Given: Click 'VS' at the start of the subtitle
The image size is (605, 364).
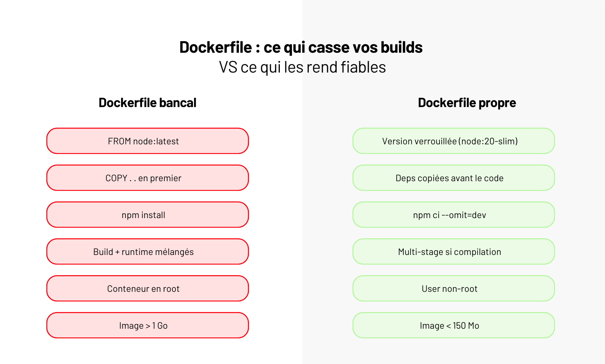Looking at the screenshot, I should coord(228,67).
